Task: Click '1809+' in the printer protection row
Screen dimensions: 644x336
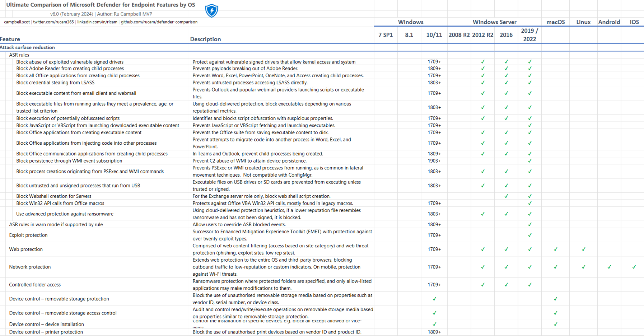Action: tap(434, 332)
